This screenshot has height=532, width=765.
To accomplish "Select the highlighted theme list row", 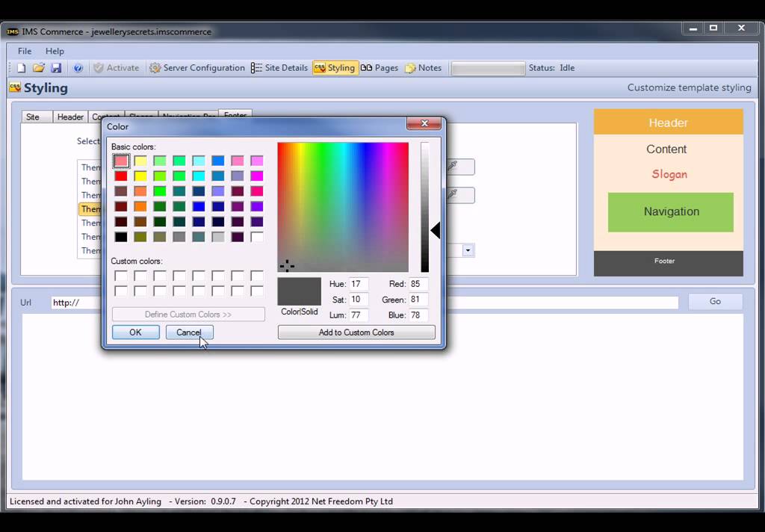I will pos(90,209).
